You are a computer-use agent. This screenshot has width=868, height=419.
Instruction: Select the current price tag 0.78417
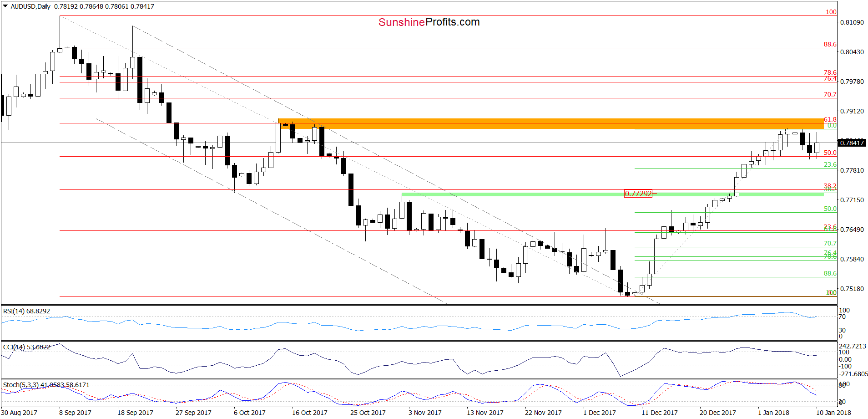(852, 143)
